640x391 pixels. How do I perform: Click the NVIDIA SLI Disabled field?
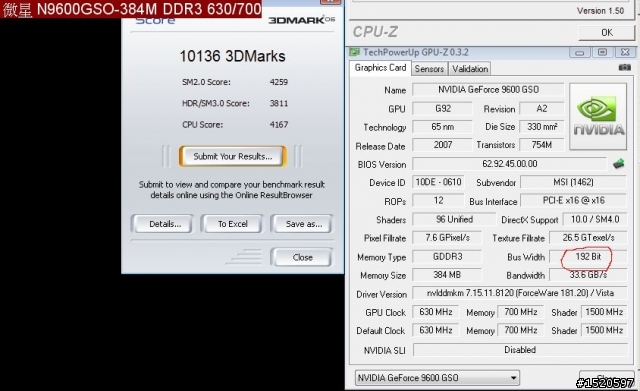[x=520, y=350]
